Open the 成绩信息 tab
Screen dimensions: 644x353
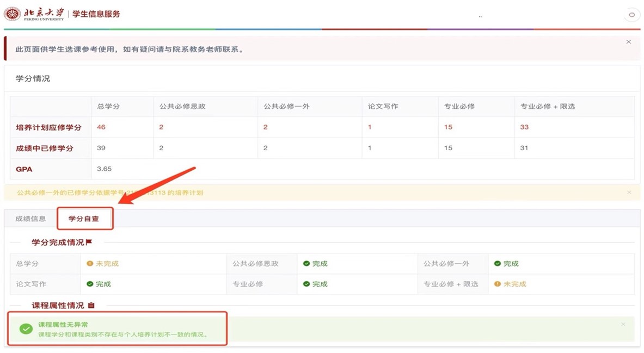(30, 219)
